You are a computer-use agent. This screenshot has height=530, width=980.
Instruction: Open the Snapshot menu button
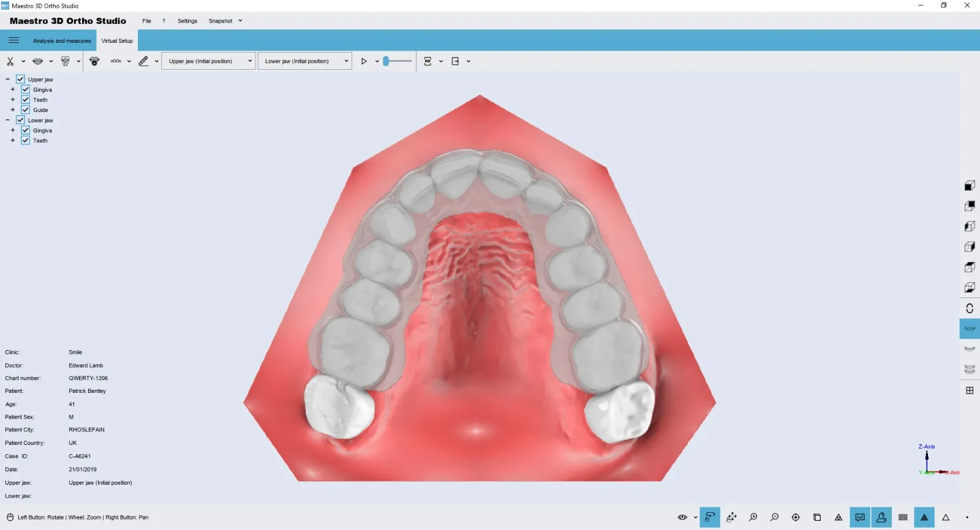(x=221, y=21)
